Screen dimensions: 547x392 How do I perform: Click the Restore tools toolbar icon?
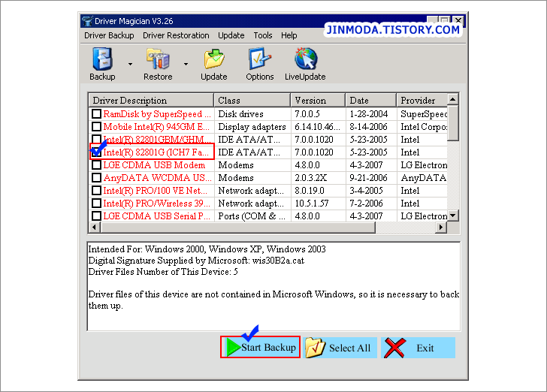pyautogui.click(x=158, y=59)
